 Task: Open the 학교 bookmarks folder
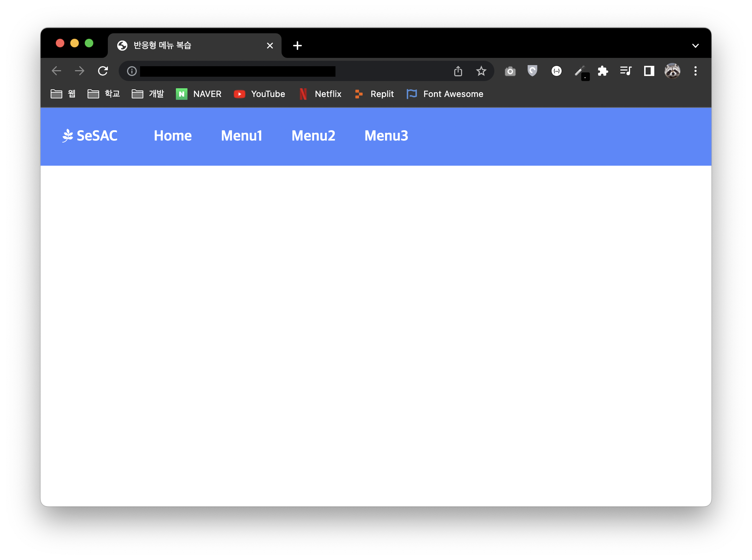[104, 94]
